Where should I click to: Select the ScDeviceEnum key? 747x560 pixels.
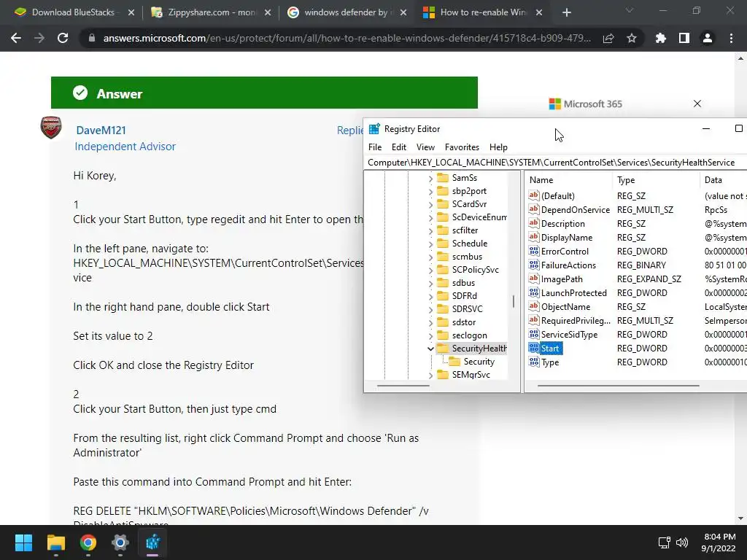pos(479,217)
